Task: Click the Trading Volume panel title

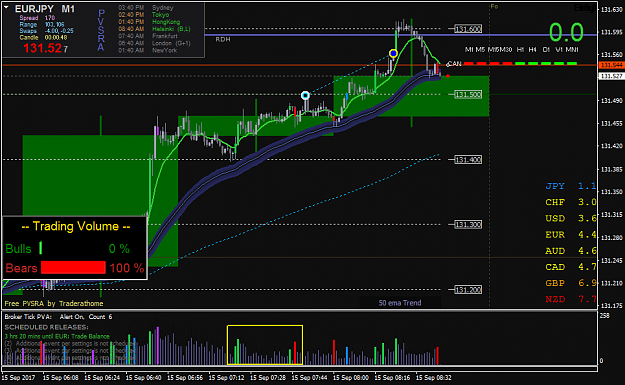Action: coord(76,226)
